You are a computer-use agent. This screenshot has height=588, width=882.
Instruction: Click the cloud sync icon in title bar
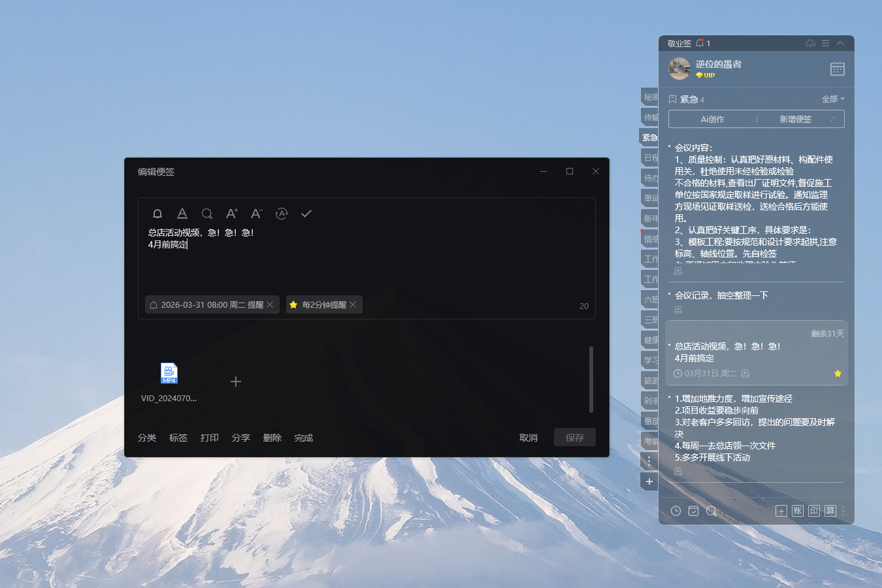click(809, 42)
